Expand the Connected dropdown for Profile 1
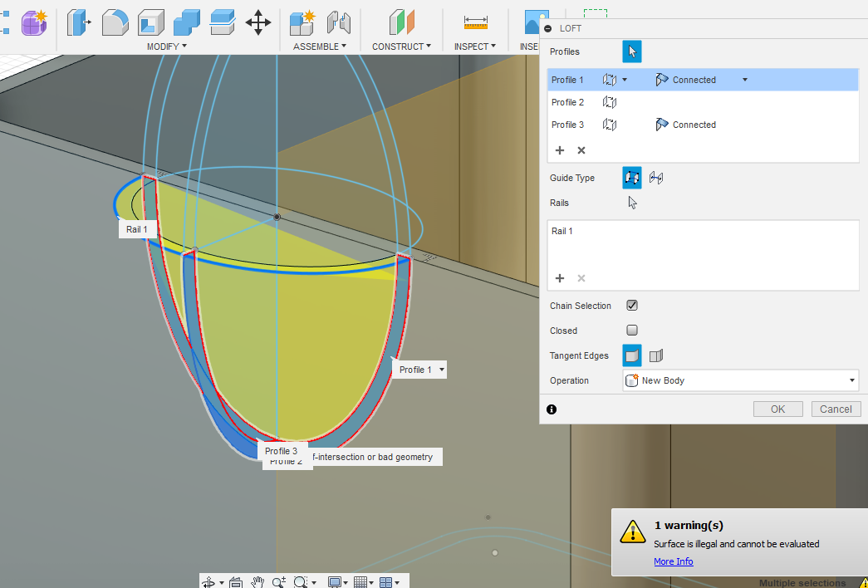This screenshot has height=588, width=868. (744, 79)
